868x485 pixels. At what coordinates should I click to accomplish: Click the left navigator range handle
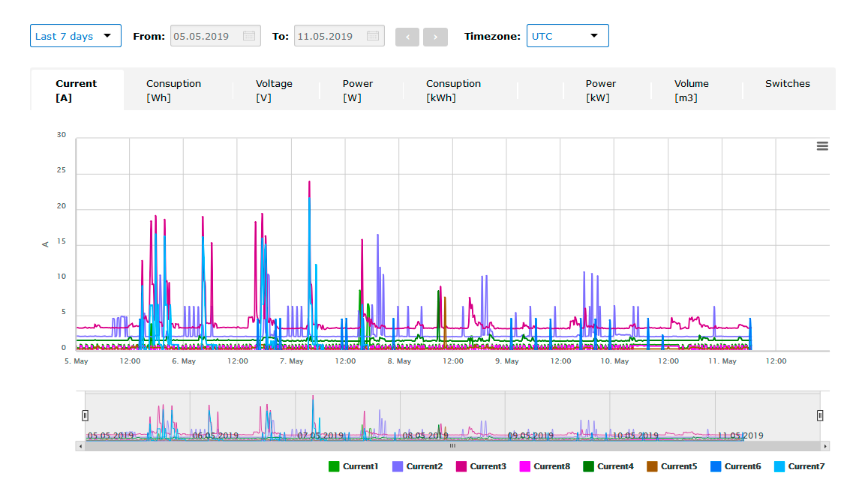(x=86, y=415)
